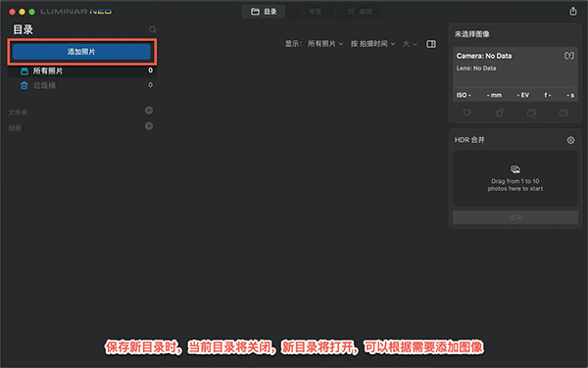The width and height of the screenshot is (588, 368).
Task: Click the heart favorite icon
Action: tap(466, 113)
